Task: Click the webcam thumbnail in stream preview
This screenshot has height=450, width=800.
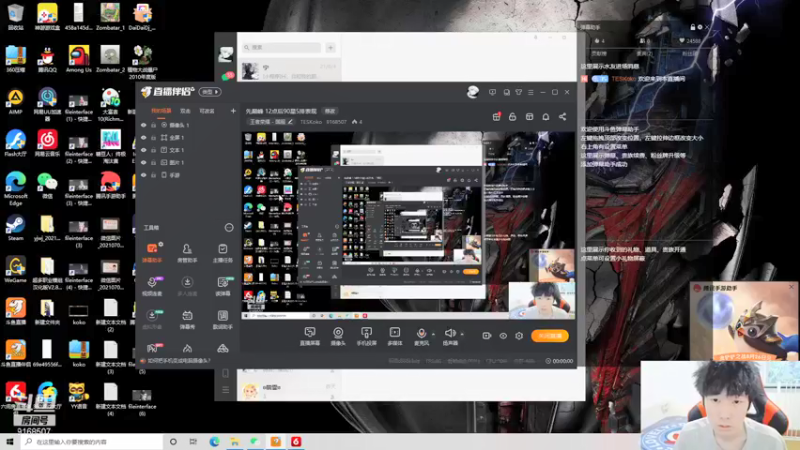Action: click(542, 301)
